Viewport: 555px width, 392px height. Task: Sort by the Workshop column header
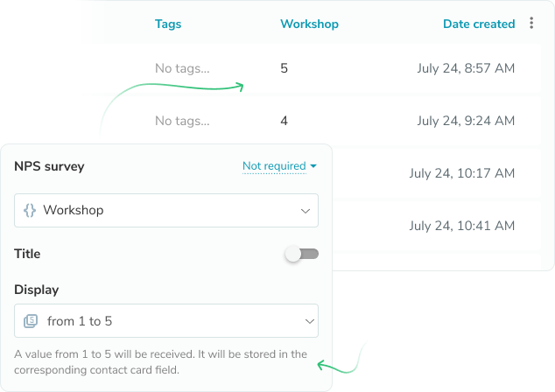(310, 24)
